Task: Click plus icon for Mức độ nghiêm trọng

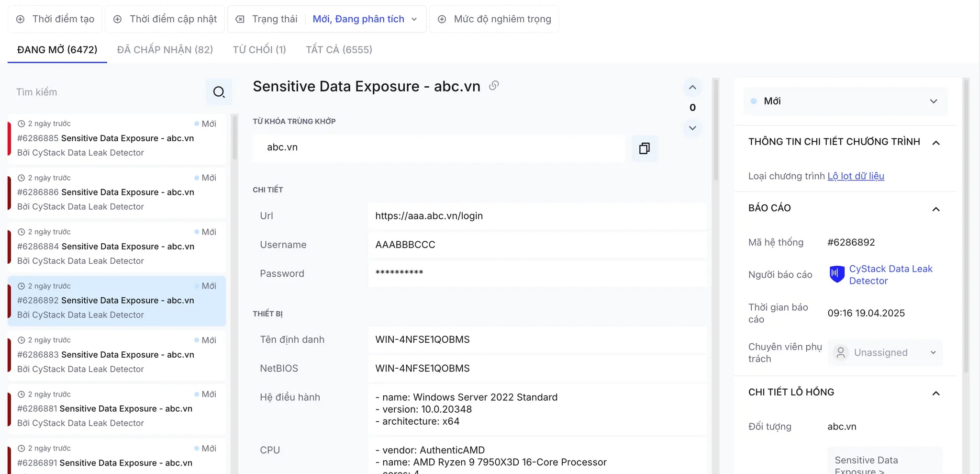Action: (x=442, y=19)
